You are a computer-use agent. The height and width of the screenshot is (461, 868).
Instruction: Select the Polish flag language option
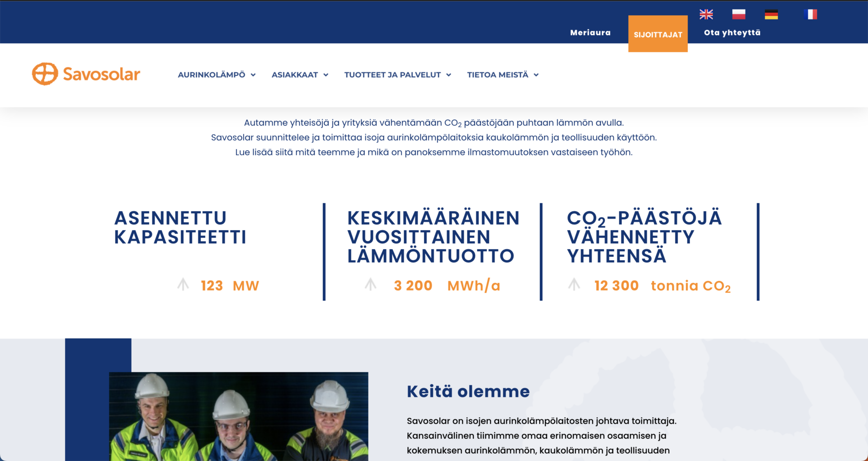coord(738,14)
